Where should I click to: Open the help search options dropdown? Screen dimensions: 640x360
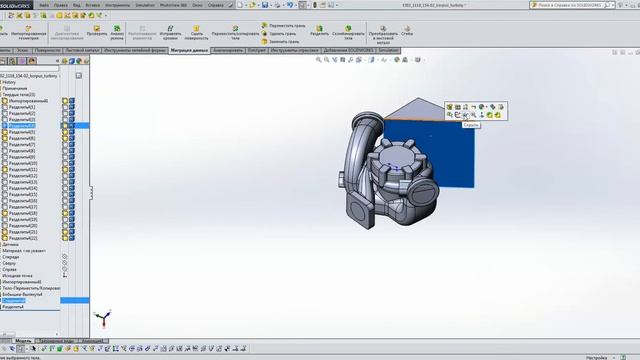tap(613, 5)
